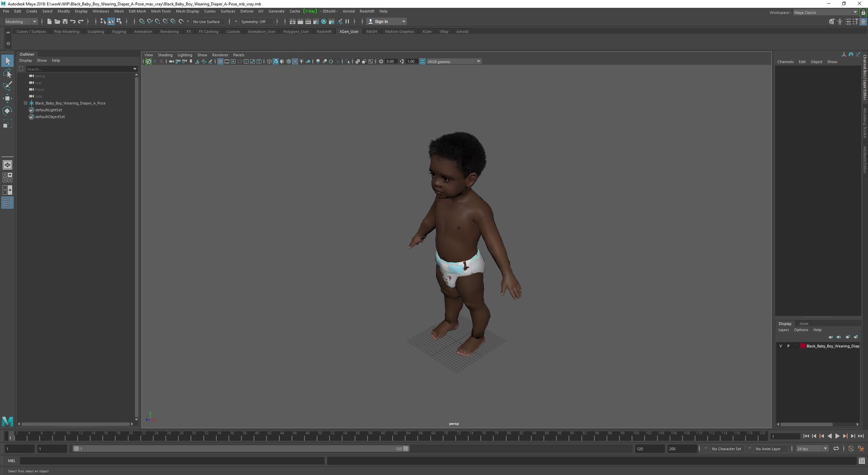Toggle the viewport grid display icon
Image resolution: width=868 pixels, height=475 pixels.
[220, 61]
